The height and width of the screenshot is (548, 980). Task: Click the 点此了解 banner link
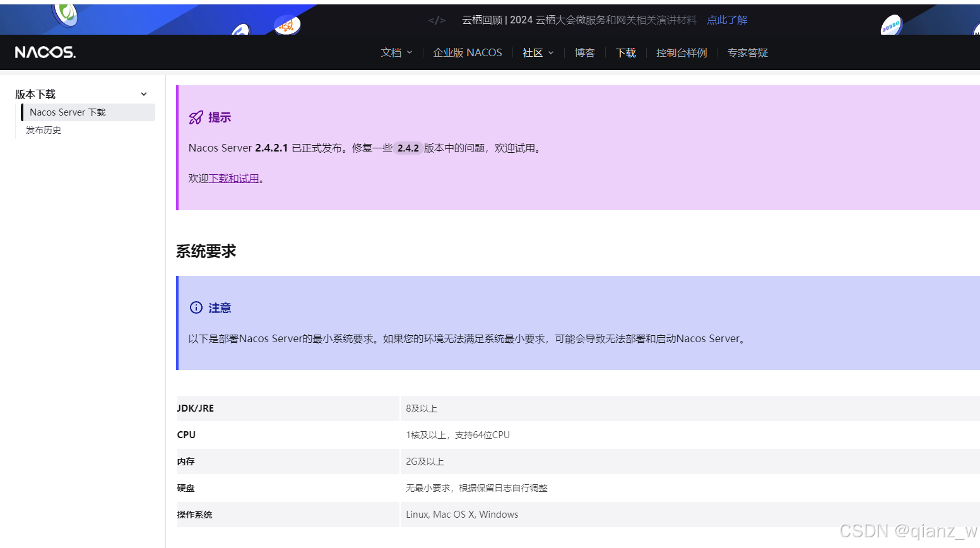coord(727,20)
